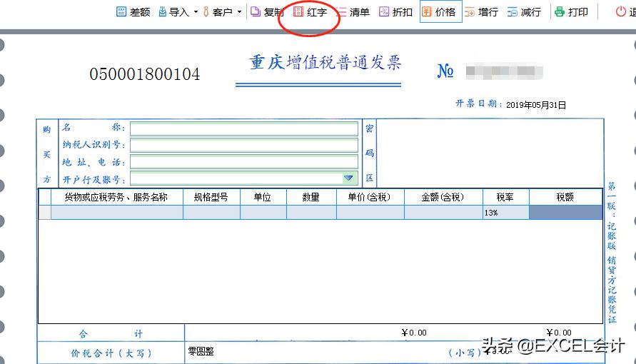
Task: Click the 折扣 discount icon
Action: [384, 11]
